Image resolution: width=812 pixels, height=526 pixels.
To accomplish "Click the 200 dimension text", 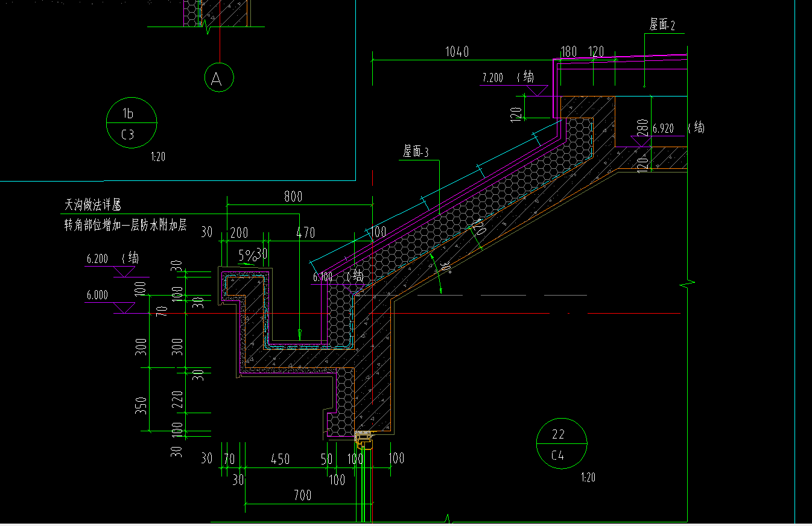I will (x=239, y=232).
